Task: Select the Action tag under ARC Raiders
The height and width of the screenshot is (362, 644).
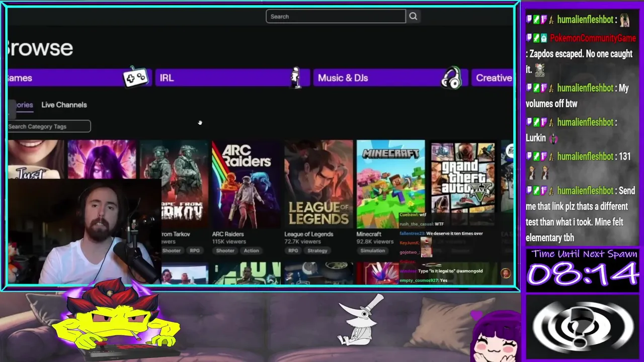Action: (x=251, y=250)
